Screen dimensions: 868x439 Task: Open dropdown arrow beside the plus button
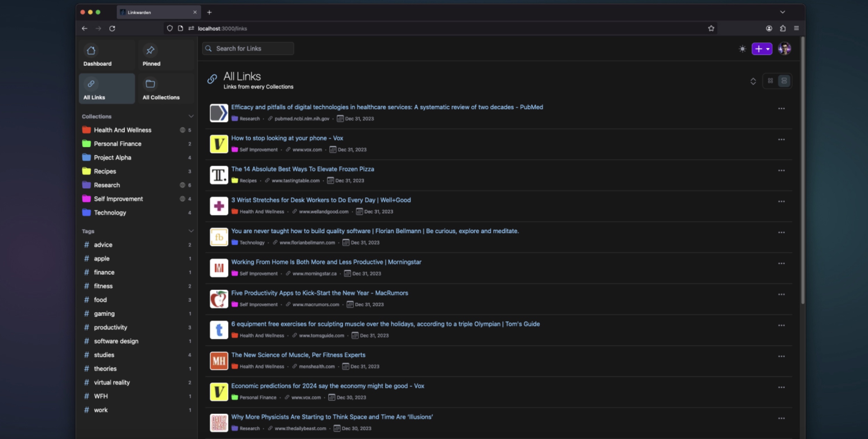pyautogui.click(x=768, y=49)
